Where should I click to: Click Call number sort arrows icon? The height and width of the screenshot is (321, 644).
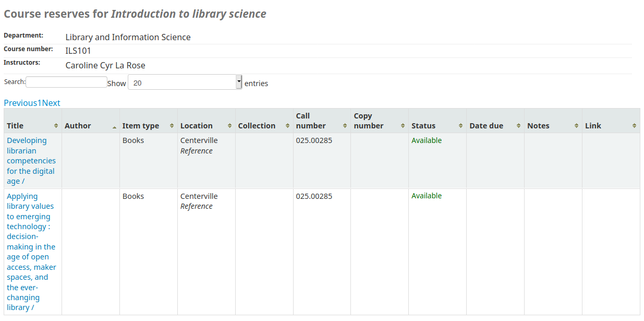point(345,126)
